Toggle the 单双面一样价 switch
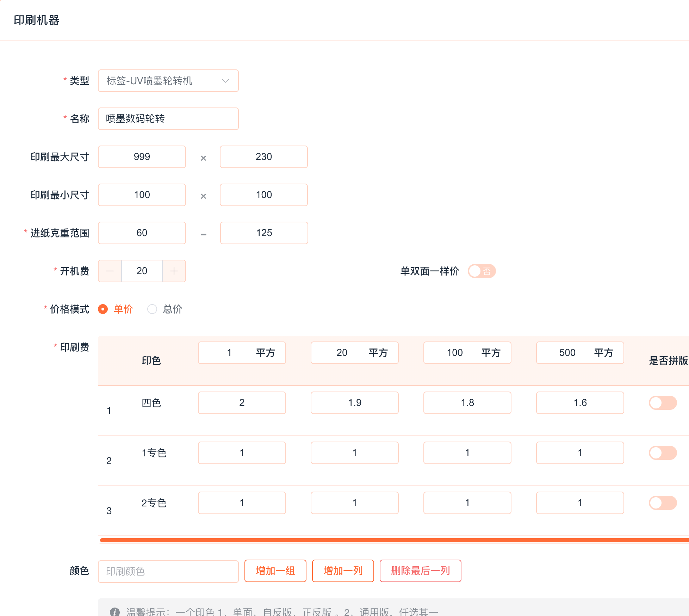 click(x=482, y=271)
